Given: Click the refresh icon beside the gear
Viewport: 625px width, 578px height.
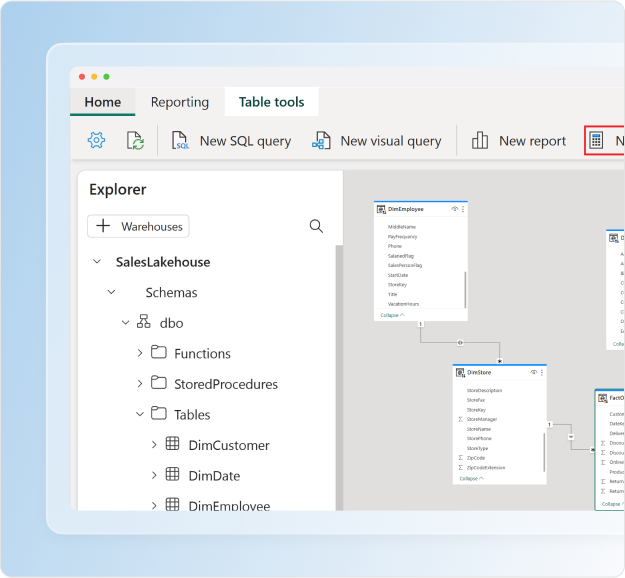Looking at the screenshot, I should pos(136,140).
